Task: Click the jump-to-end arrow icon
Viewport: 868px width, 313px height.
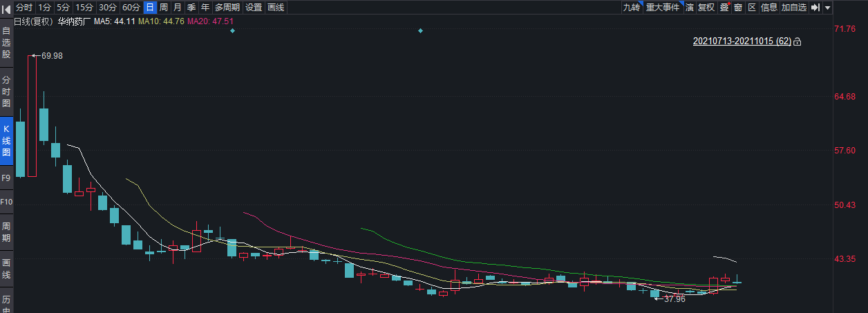Action: coord(815,7)
